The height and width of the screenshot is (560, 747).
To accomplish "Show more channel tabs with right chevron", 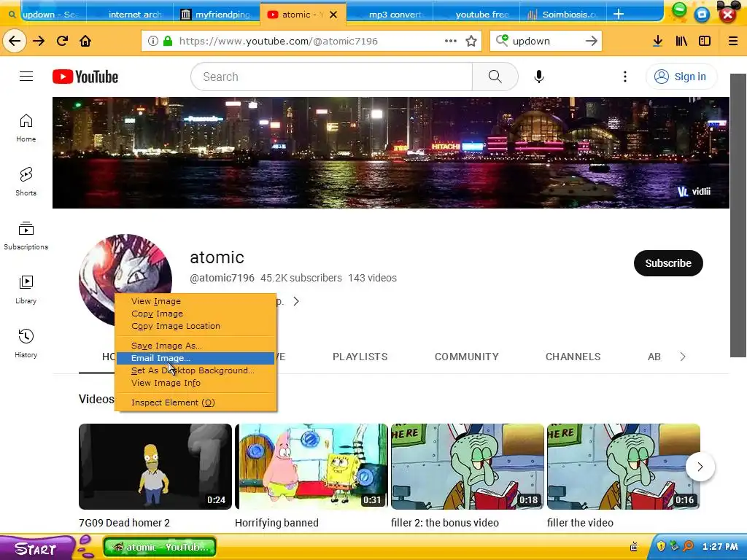I will (683, 357).
